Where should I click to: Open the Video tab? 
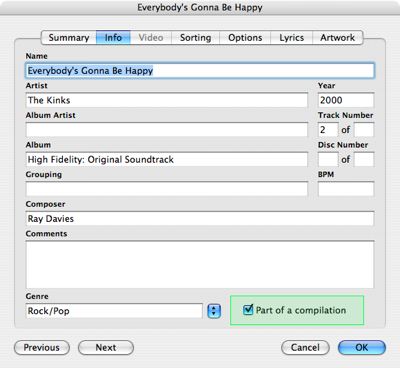pos(151,38)
